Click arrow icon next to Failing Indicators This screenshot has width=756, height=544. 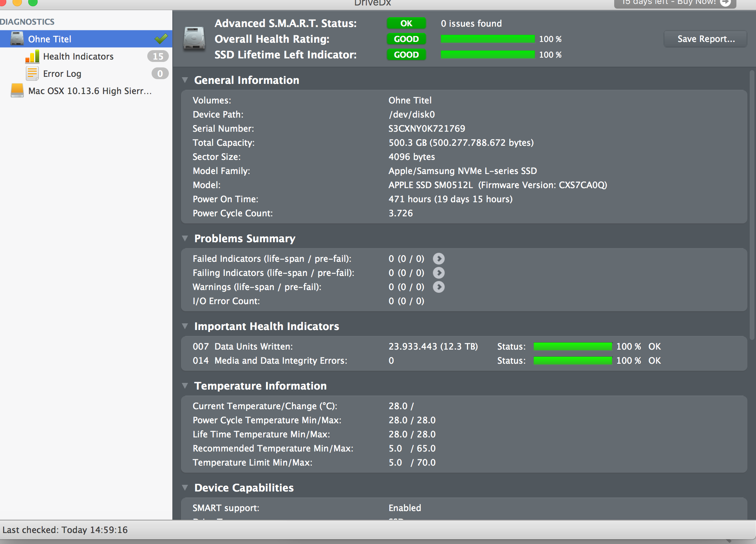tap(439, 273)
